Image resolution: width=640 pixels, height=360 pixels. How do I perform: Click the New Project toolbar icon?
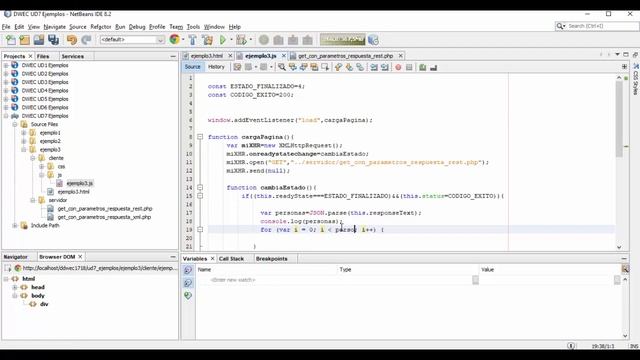24,40
